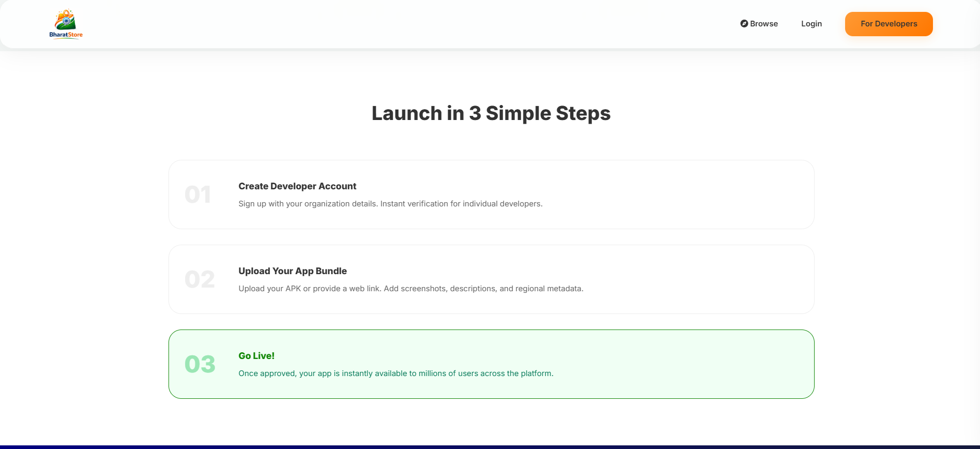Click the step number 01
This screenshot has height=449, width=980.
(198, 194)
